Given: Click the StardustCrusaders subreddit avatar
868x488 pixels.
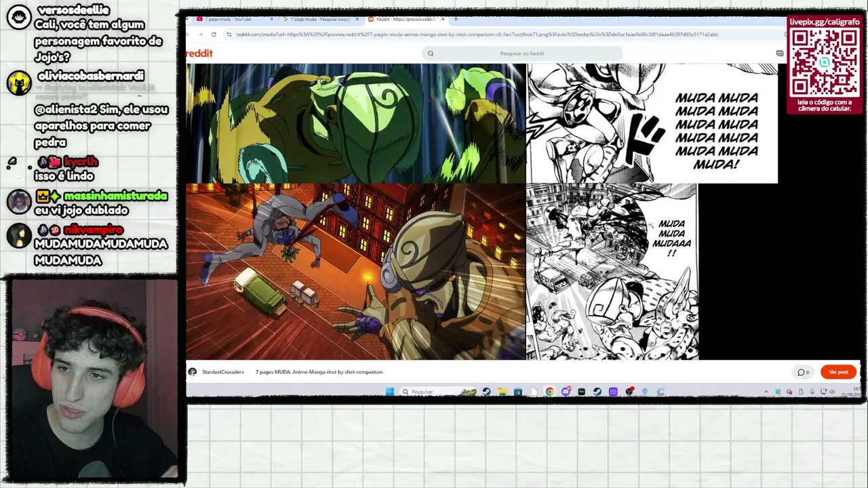Looking at the screenshot, I should 193,372.
